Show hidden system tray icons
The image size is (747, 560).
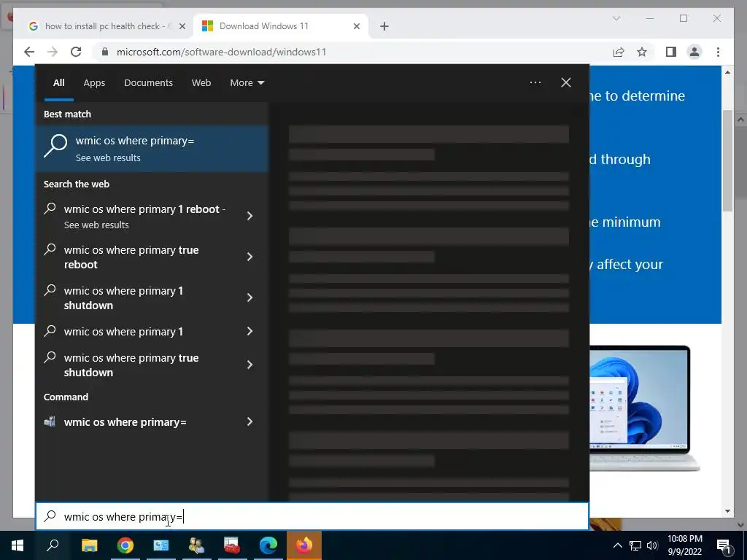point(617,545)
